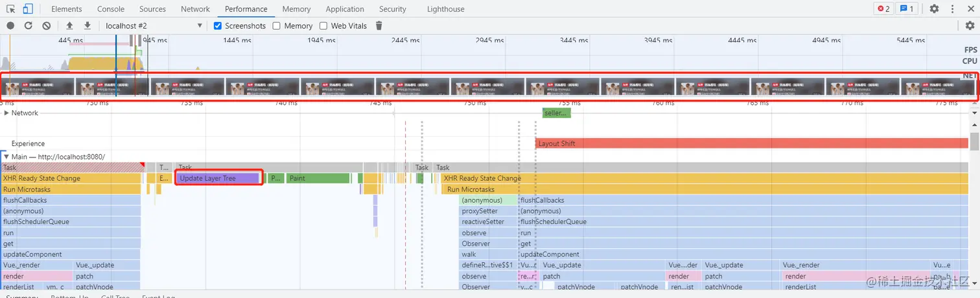980x298 pixels.
Task: Select the leftmost Vue._render flame entry
Action: (36, 265)
